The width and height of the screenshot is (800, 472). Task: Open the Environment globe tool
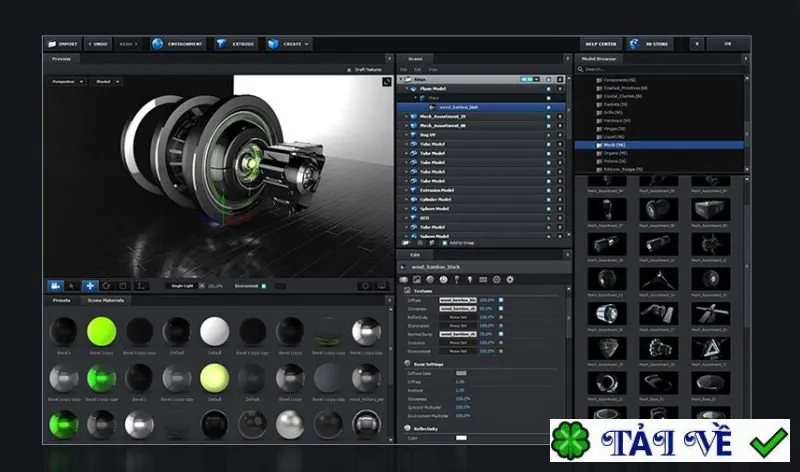tap(178, 44)
